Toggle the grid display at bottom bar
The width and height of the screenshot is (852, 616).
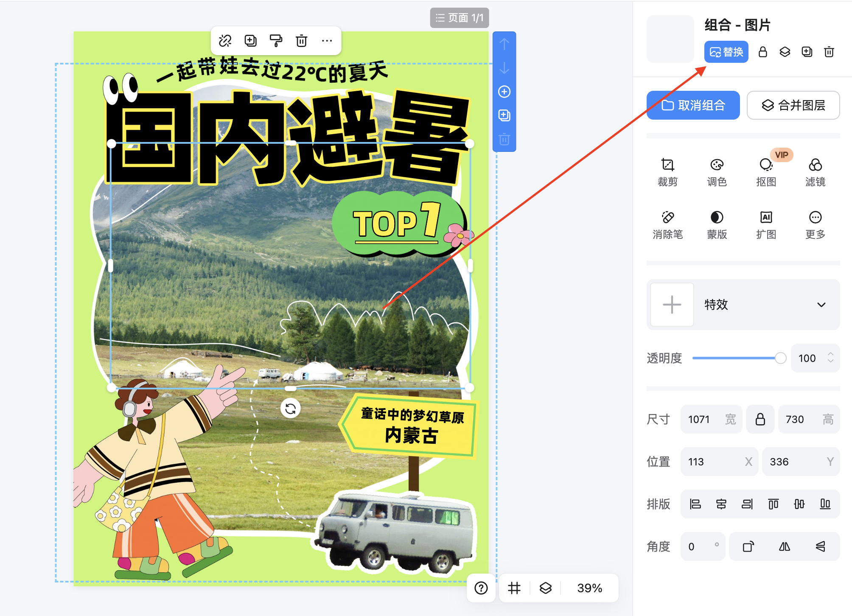[x=514, y=588]
